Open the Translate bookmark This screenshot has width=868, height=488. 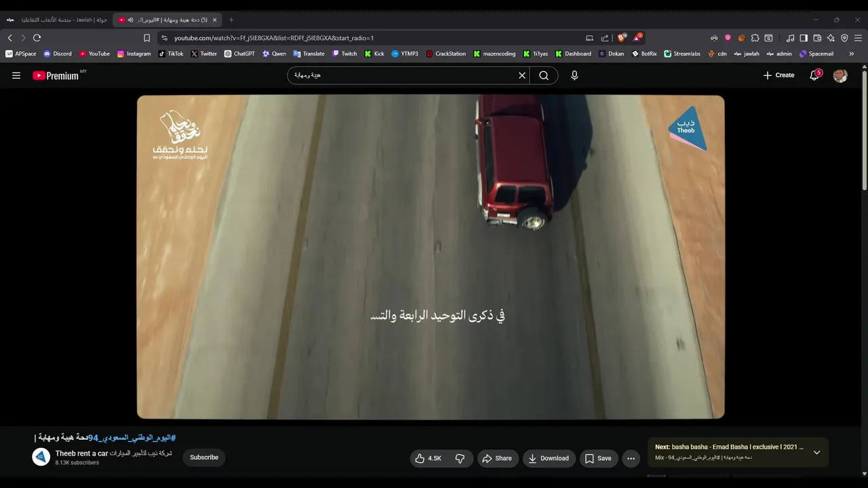[x=309, y=54]
